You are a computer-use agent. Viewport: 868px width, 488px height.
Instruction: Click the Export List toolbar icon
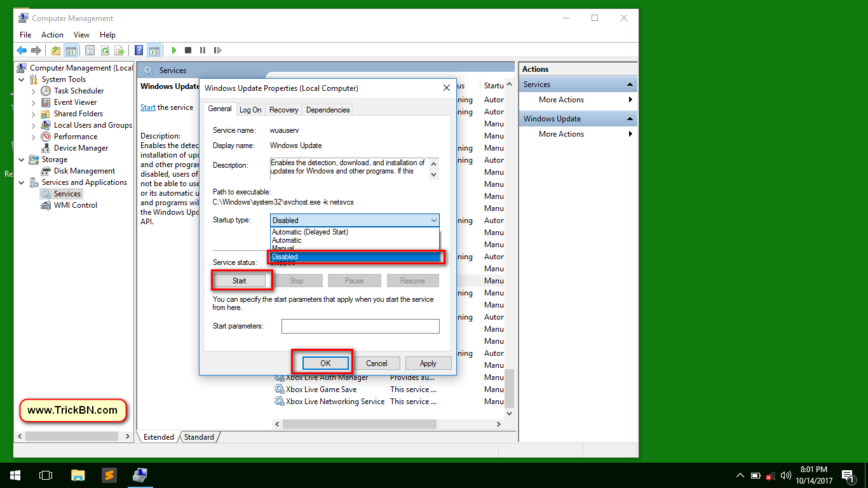119,50
